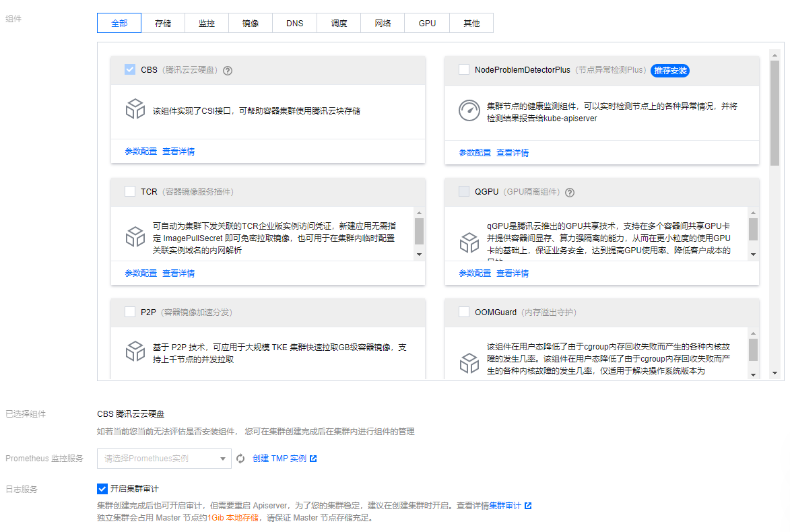Switch to the 网络 tab

pyautogui.click(x=383, y=23)
